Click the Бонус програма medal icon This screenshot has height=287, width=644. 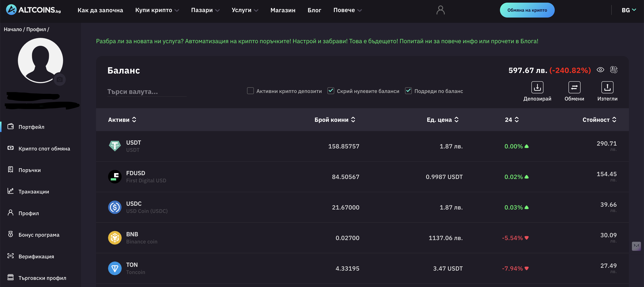[11, 234]
